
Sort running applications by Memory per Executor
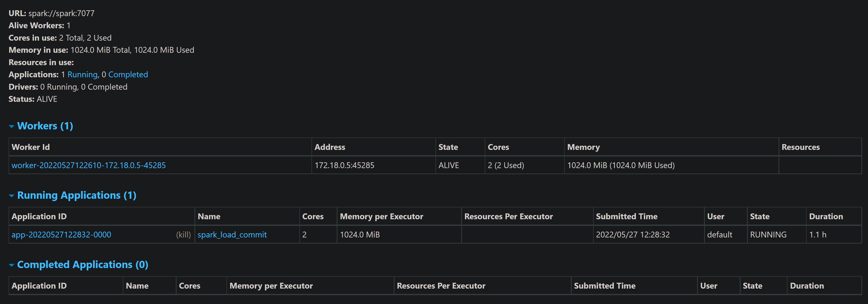tap(381, 216)
